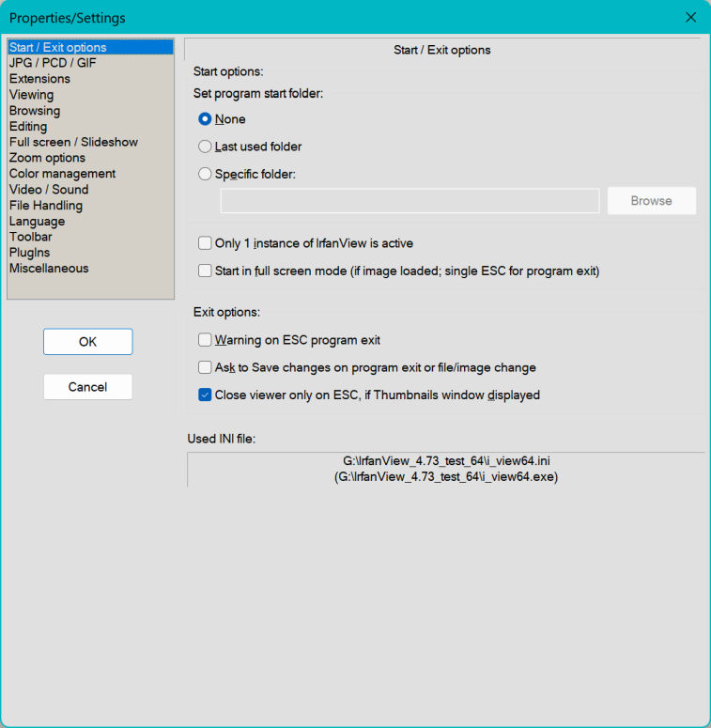The height and width of the screenshot is (728, 711).
Task: Select Browsing in the category list
Action: pyautogui.click(x=35, y=111)
